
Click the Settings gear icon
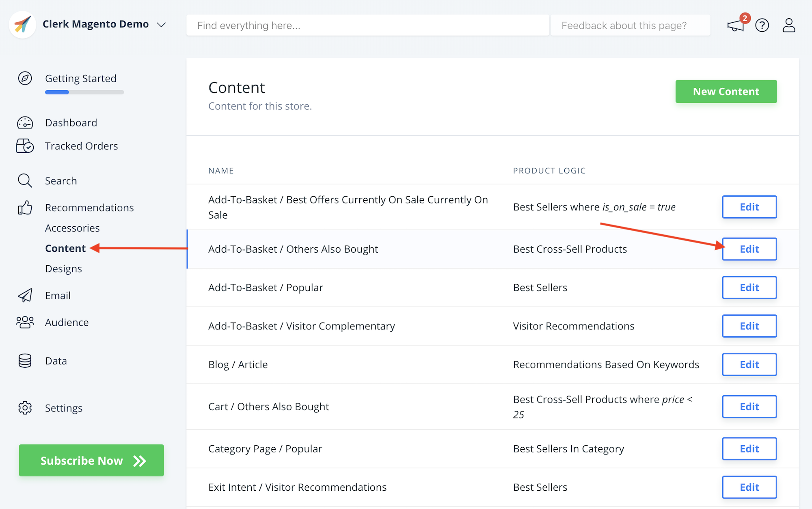(25, 408)
